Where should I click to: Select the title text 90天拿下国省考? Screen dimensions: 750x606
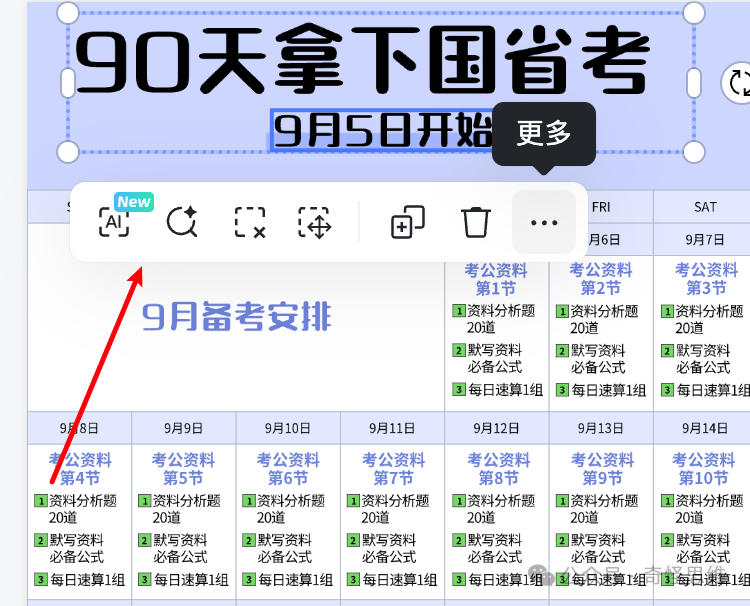click(363, 61)
